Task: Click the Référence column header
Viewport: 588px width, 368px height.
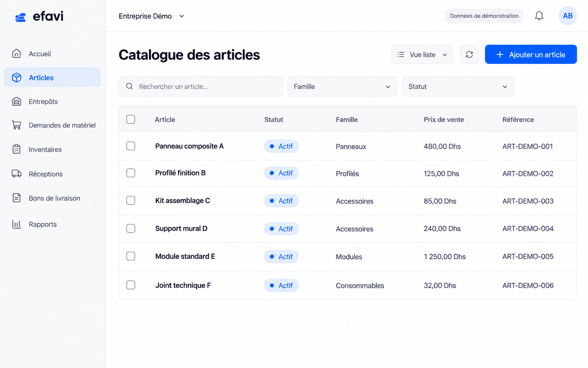Action: (518, 119)
